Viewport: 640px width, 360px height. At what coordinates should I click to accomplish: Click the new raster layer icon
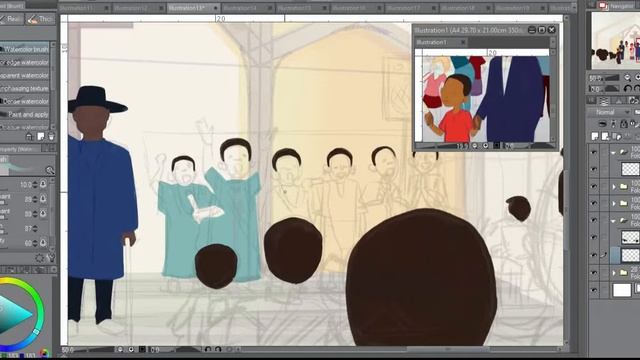click(594, 136)
